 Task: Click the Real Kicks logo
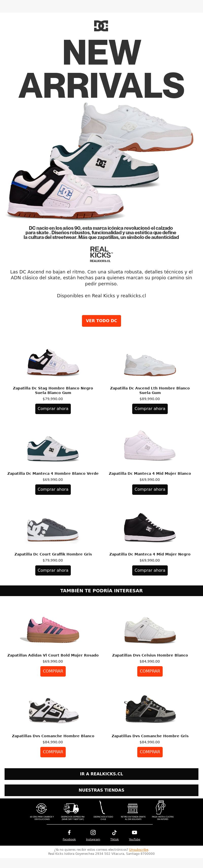[101, 254]
